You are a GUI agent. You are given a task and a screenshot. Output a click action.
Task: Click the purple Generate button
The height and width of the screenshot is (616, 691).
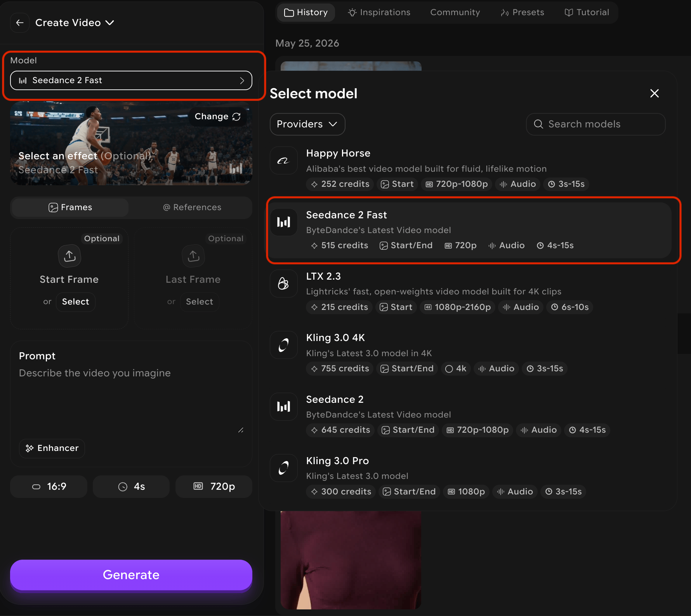pos(131,575)
